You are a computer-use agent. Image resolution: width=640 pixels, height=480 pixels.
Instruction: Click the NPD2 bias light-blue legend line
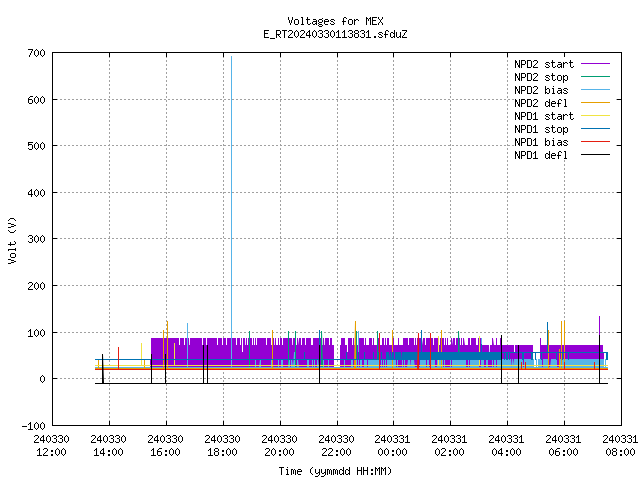595,90
